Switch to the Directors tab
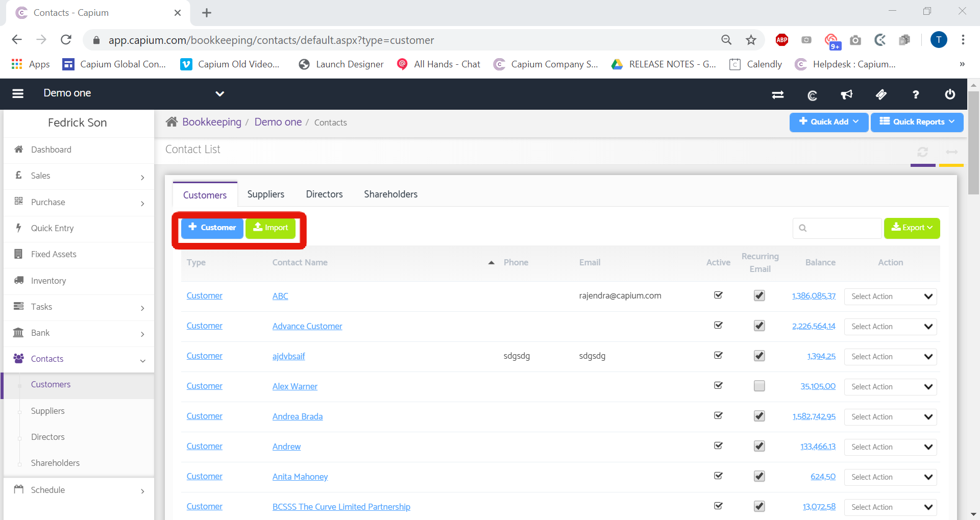The height and width of the screenshot is (520, 980). tap(324, 194)
